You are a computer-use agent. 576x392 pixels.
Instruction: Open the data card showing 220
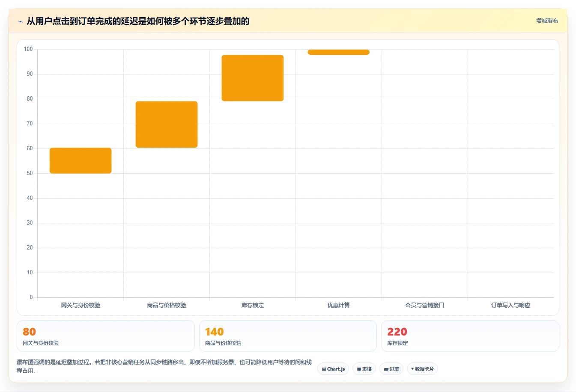coord(470,336)
